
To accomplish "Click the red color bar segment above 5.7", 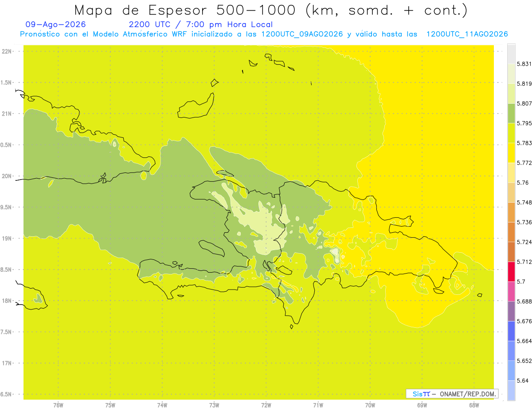I will coord(511,271).
